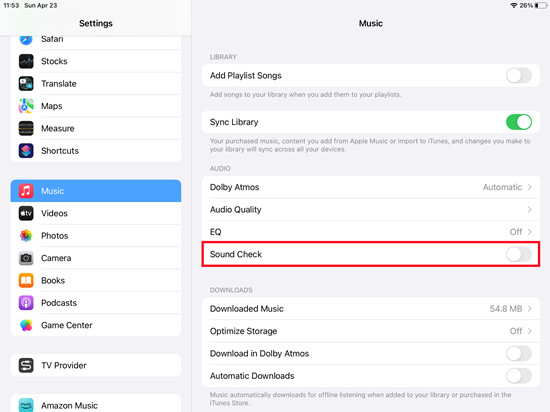Tap the Photos flower icon
Screen dimensions: 550x412
point(26,236)
